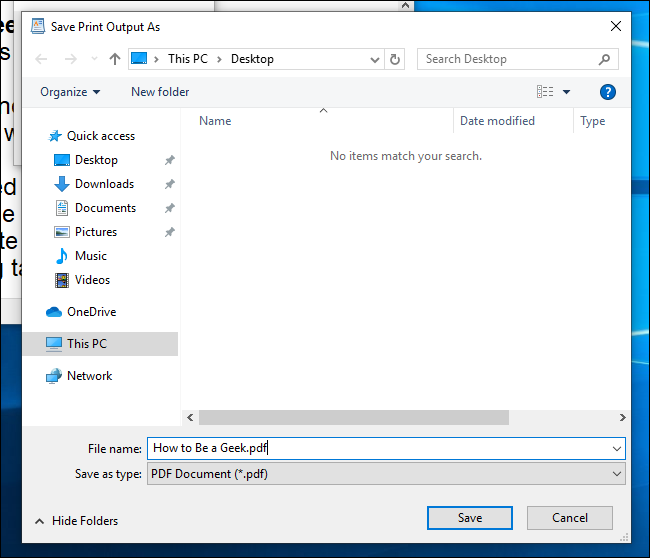The image size is (650, 558).
Task: Select Downloads in Quick access
Action: [104, 184]
